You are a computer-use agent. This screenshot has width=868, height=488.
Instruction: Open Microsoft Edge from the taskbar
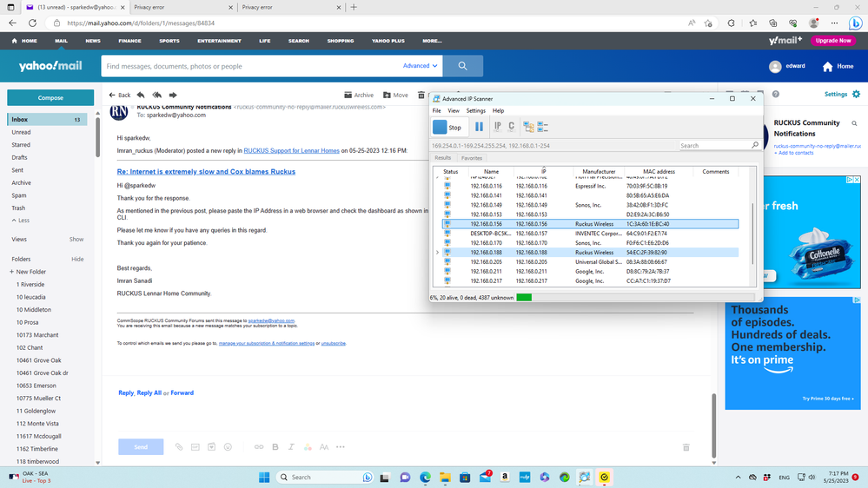point(425,477)
